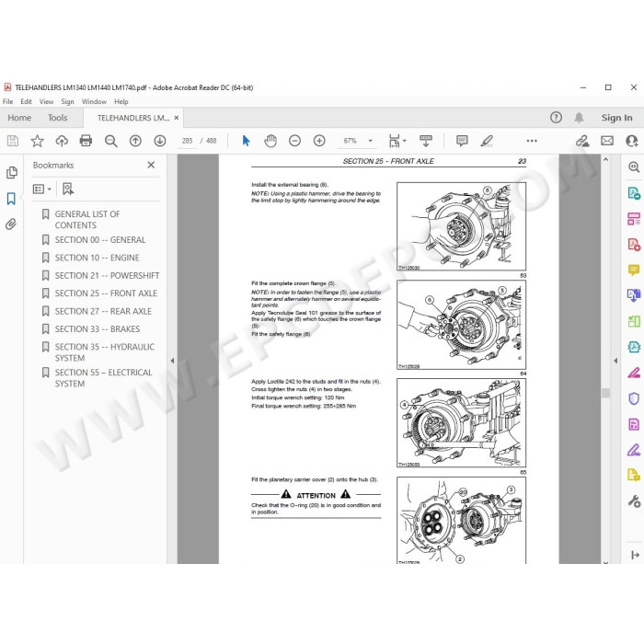Click the scroll up arrow of document
This screenshot has height=644, width=644.
(605, 160)
